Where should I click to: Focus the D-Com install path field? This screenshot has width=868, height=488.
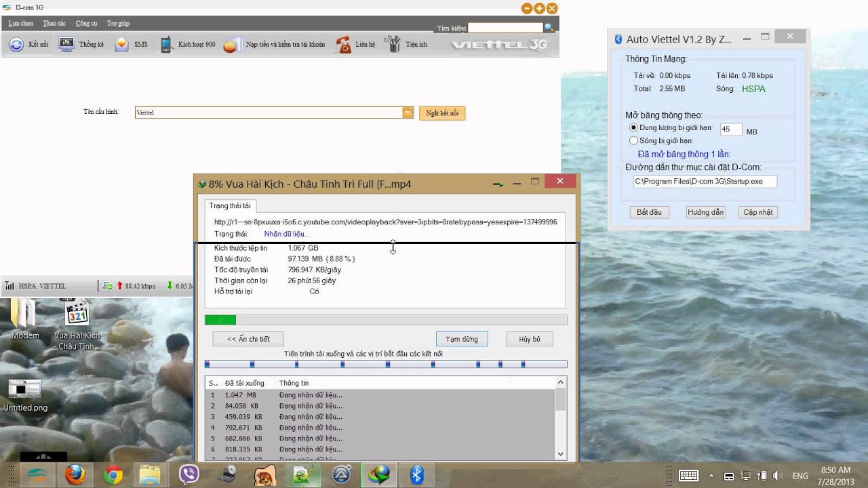(x=705, y=182)
